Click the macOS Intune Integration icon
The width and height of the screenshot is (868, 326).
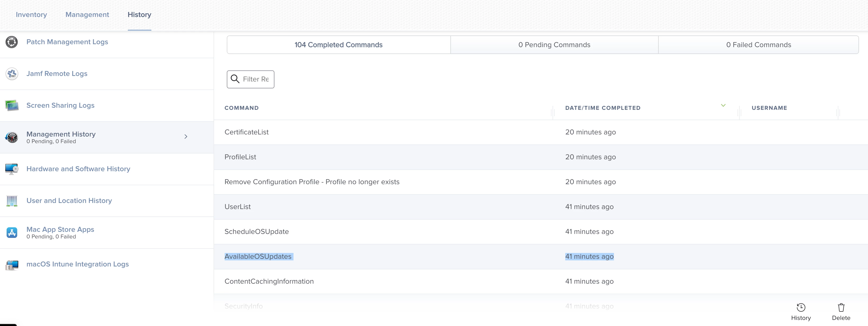point(12,264)
